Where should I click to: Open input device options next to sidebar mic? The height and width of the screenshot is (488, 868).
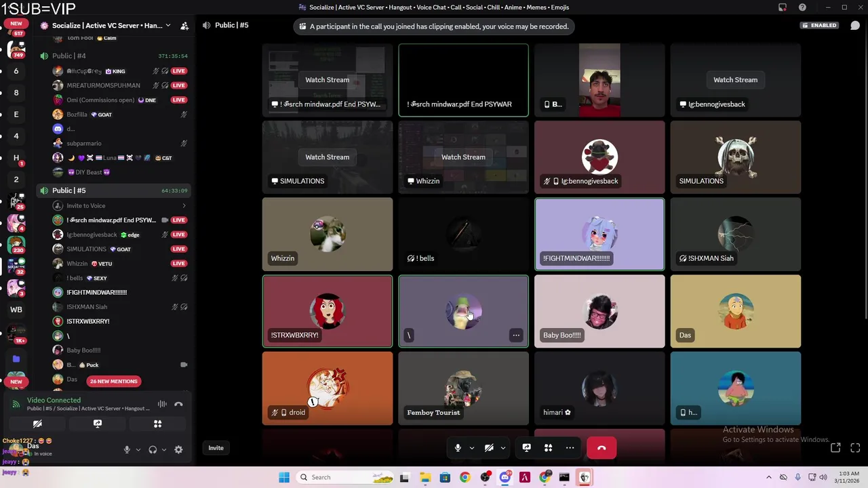(138, 449)
